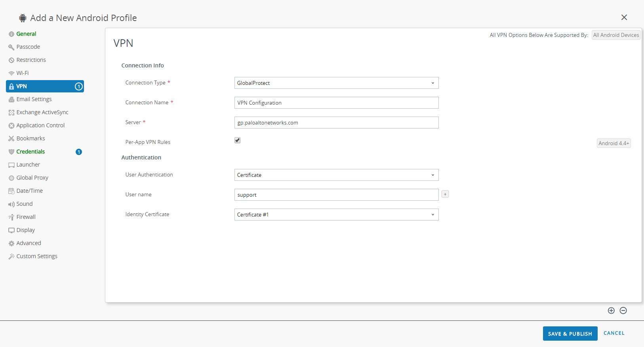Open the Credentials payload section

click(30, 151)
